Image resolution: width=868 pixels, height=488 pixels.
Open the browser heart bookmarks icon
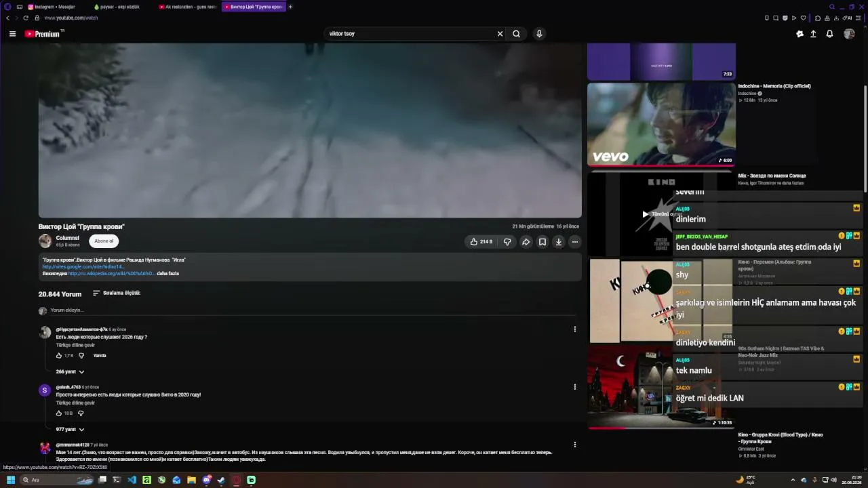804,18
